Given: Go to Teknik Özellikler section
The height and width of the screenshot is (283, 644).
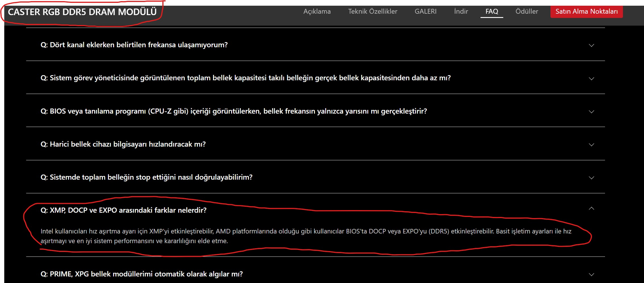Looking at the screenshot, I should pos(373,11).
